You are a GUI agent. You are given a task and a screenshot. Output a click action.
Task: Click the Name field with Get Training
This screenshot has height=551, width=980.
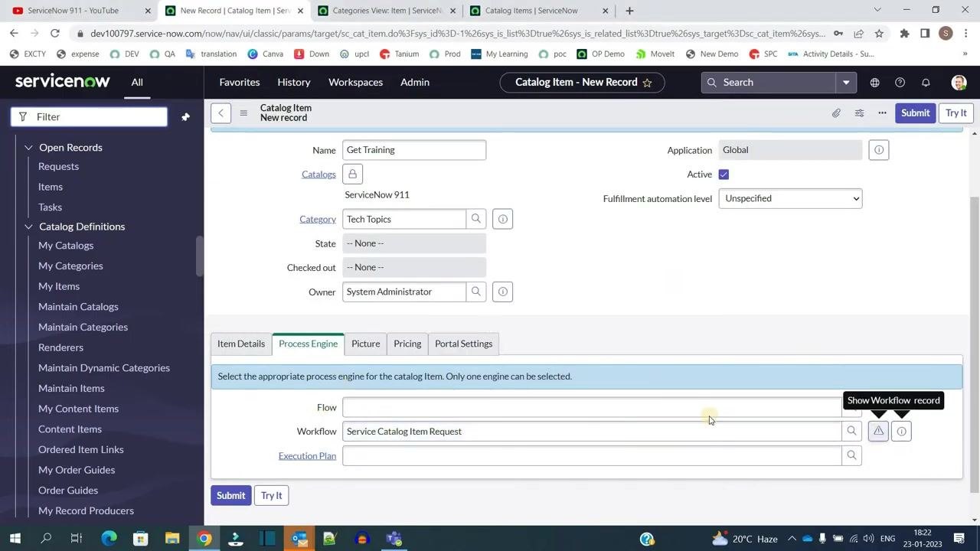414,150
